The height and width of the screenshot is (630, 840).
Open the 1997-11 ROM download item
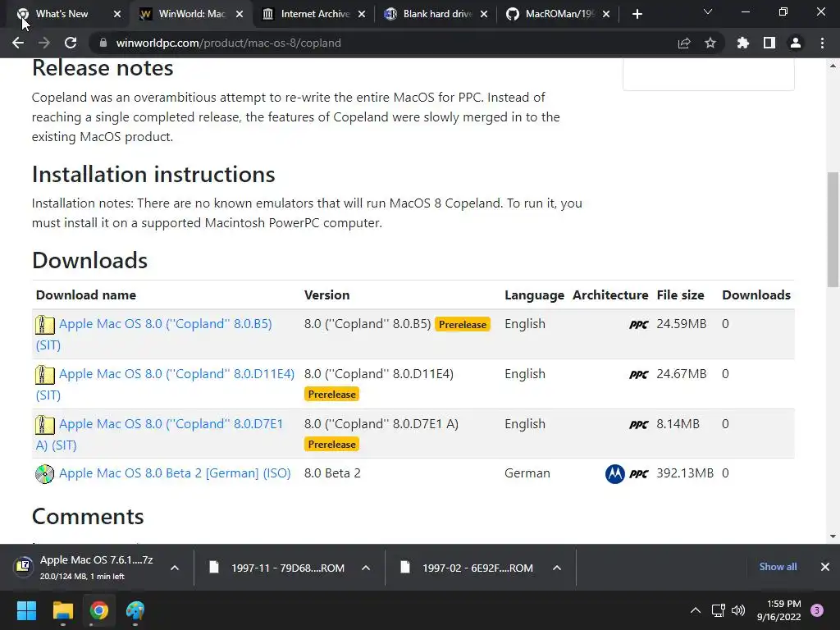279,568
